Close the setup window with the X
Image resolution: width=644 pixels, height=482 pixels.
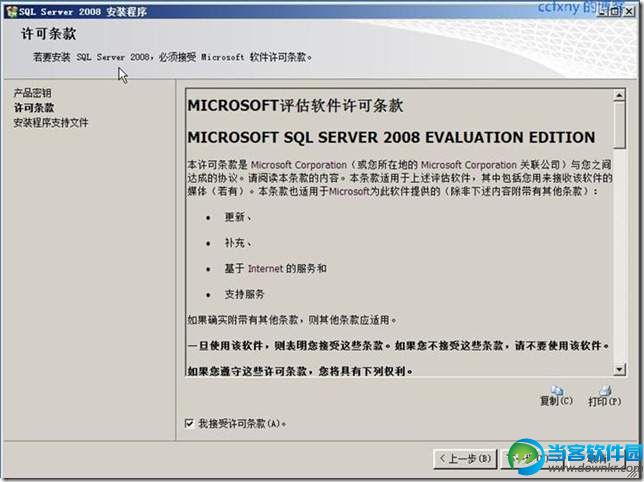[x=629, y=11]
